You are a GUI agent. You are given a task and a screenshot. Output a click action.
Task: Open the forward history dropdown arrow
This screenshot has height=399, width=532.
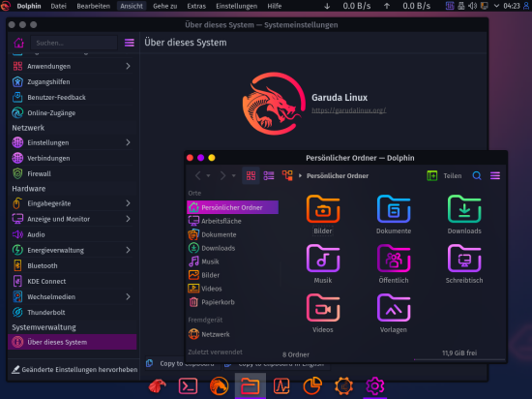pyautogui.click(x=233, y=175)
